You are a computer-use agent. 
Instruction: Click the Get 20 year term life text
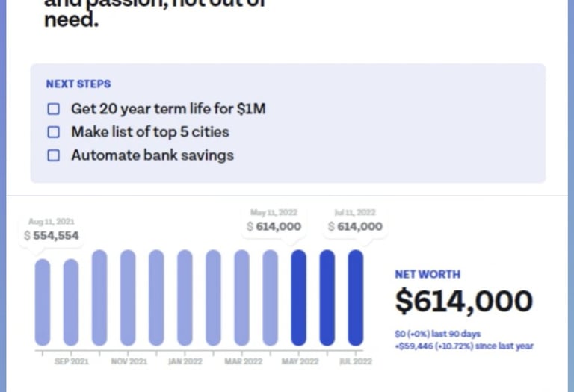pos(168,109)
